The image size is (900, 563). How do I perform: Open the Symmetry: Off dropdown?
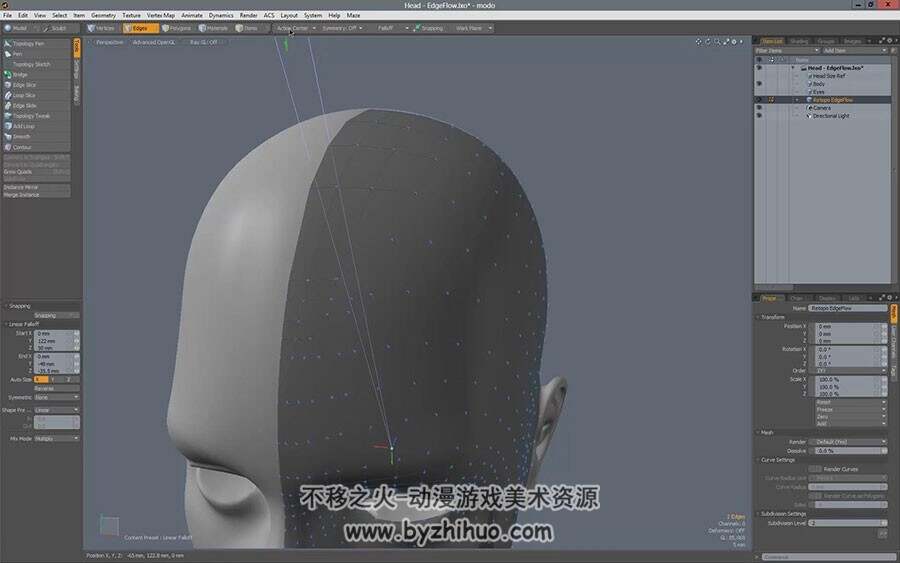pyautogui.click(x=342, y=28)
